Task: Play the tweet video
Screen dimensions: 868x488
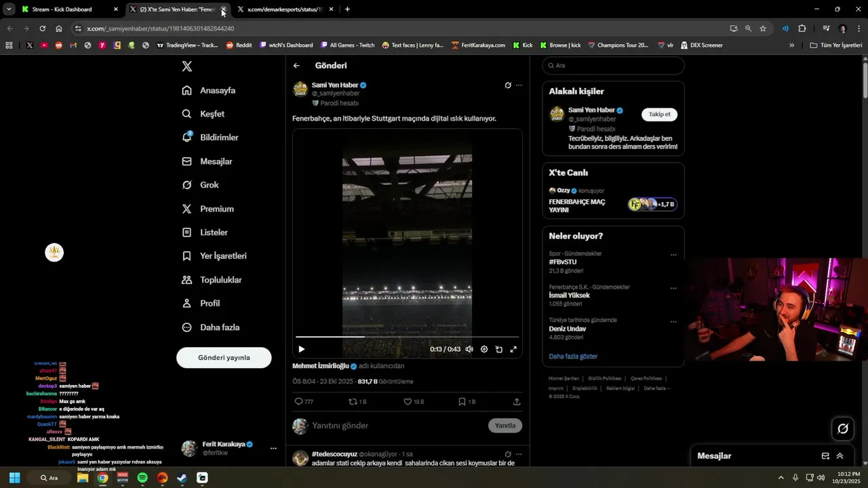Action: click(302, 349)
